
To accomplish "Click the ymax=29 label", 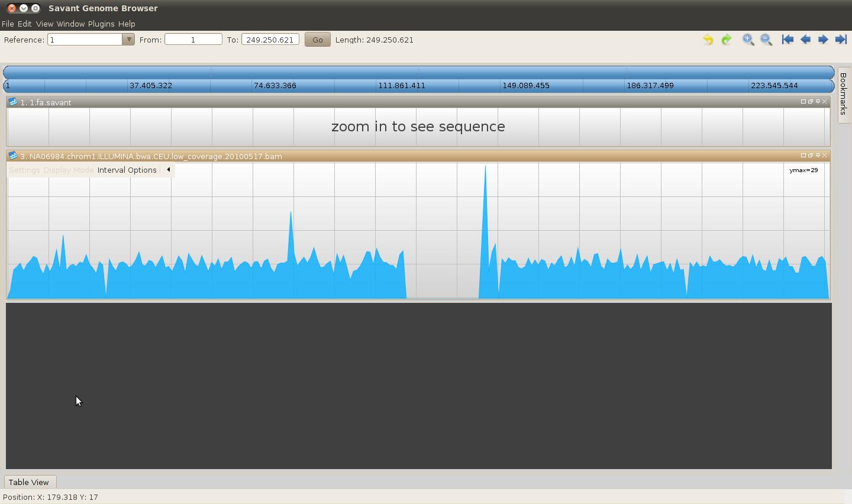I will coord(803,170).
